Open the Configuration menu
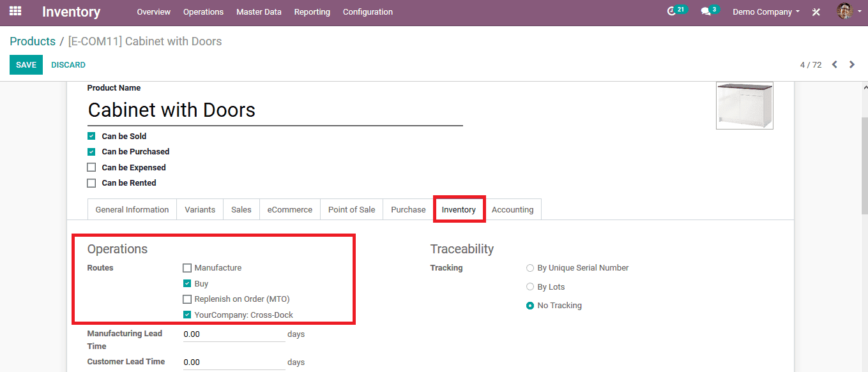Image resolution: width=868 pixels, height=372 pixels. point(368,12)
